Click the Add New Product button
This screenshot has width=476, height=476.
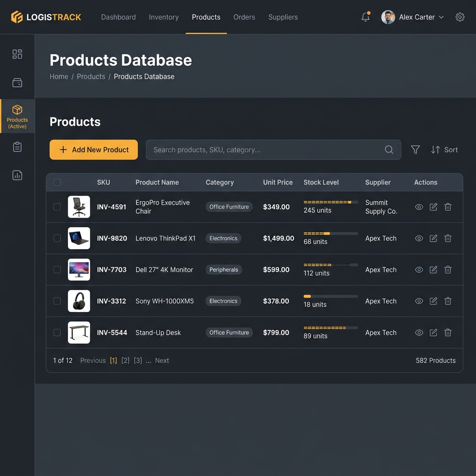[x=93, y=150]
